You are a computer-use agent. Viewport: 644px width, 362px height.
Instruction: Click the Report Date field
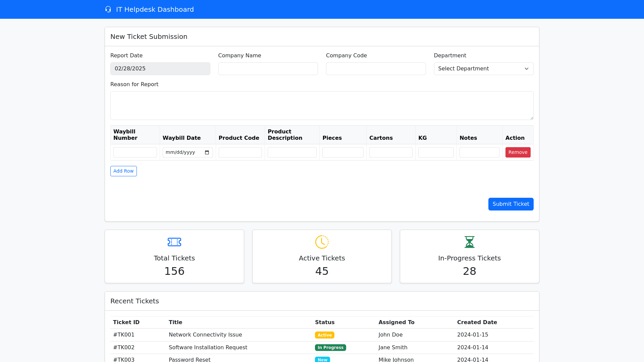[x=160, y=69]
